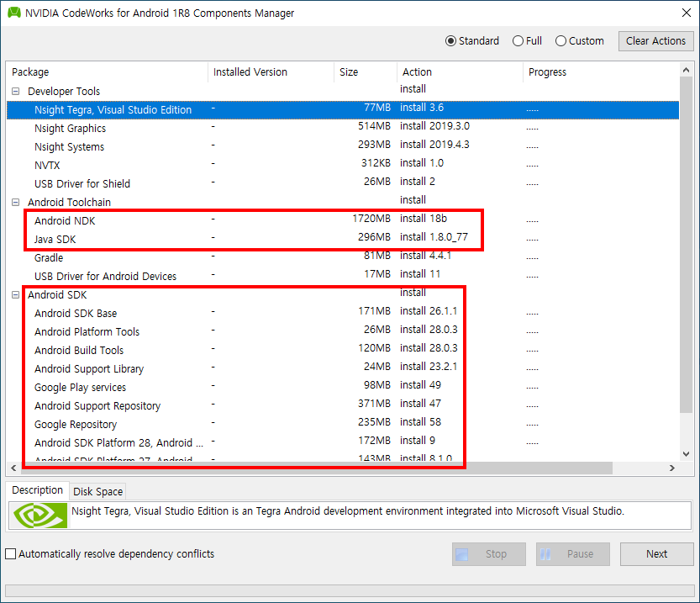Screen dimensions: 700x603
Task: Select the Java SDK package row
Action: point(343,240)
